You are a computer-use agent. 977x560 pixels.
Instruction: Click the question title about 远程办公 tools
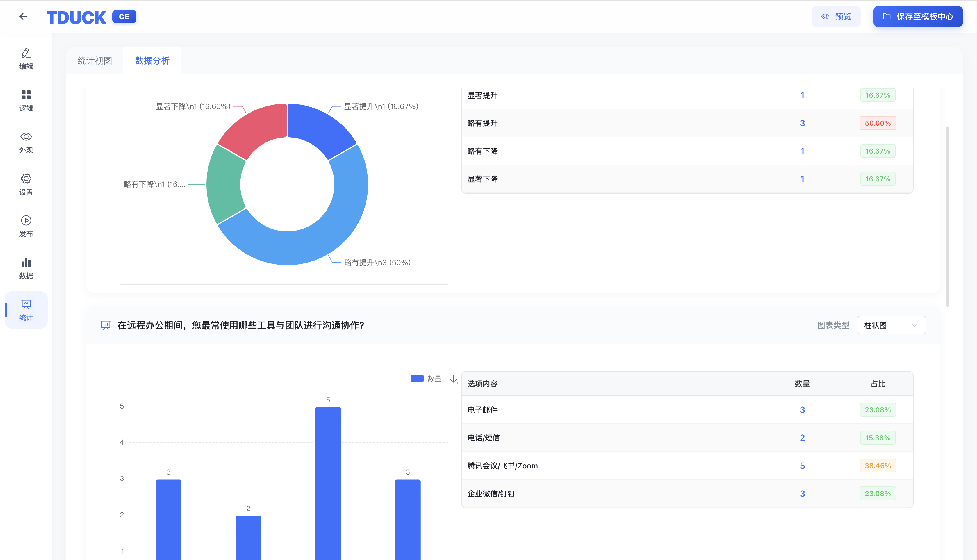tap(241, 325)
